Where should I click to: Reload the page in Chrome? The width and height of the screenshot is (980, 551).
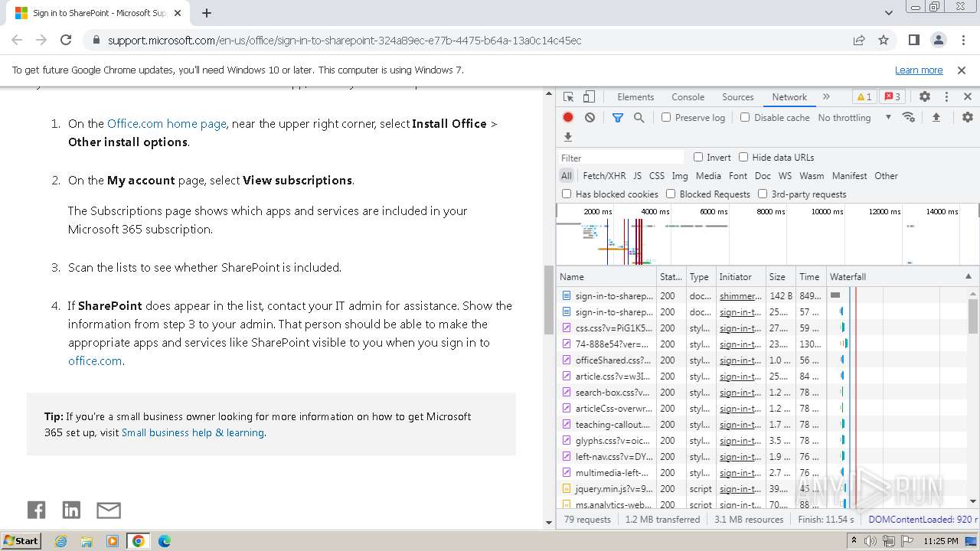pyautogui.click(x=66, y=41)
